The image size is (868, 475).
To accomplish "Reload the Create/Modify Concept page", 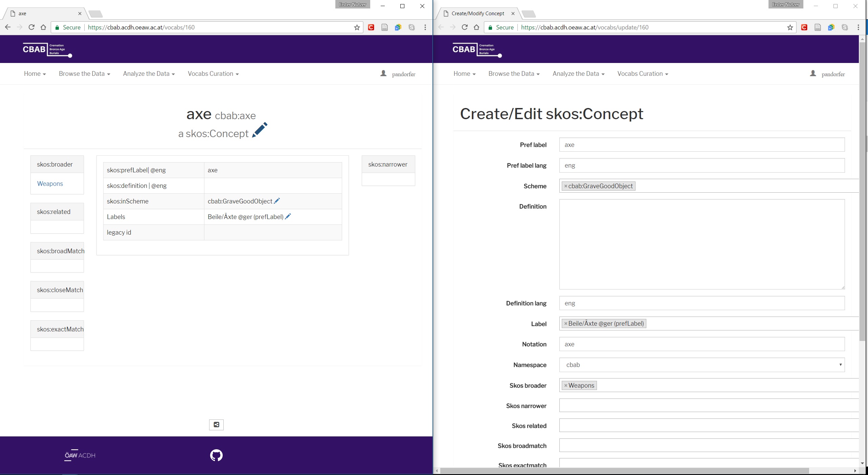I will [x=465, y=27].
